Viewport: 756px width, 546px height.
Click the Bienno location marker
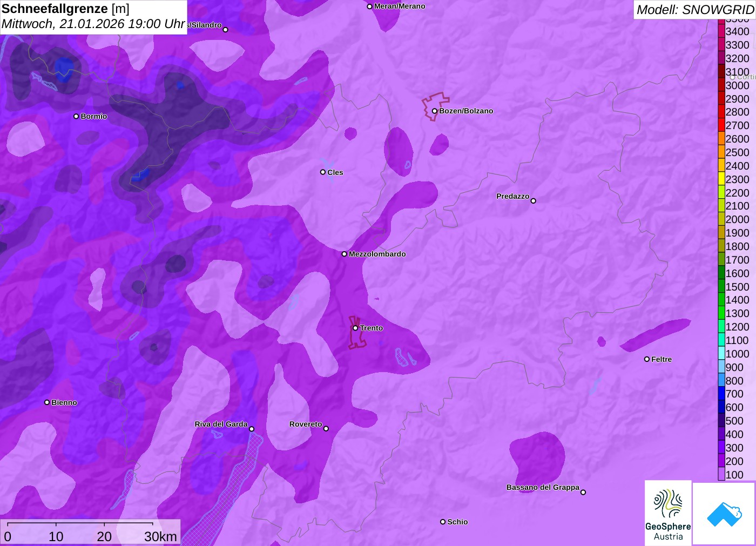tap(47, 402)
